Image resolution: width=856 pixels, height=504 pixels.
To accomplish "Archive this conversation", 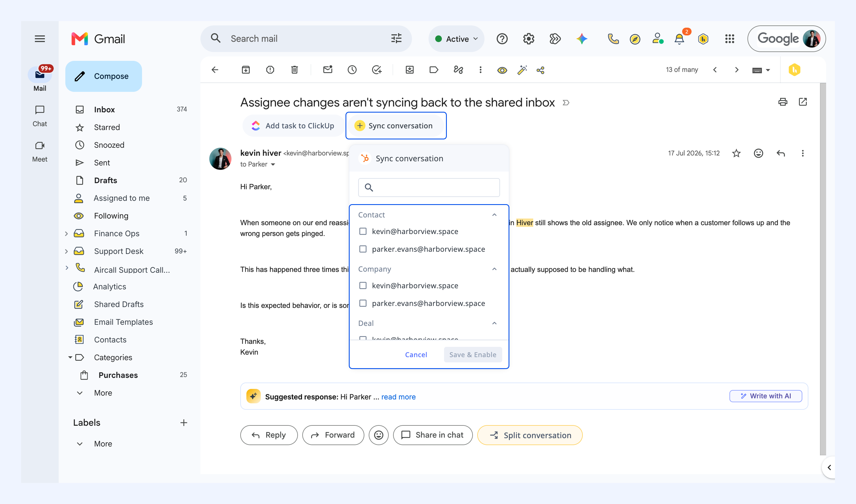I will tap(246, 70).
